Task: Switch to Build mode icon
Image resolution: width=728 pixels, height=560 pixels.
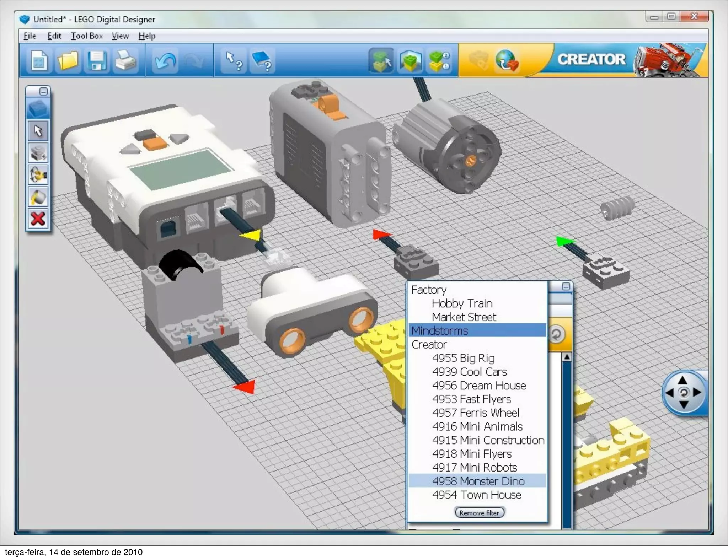Action: tap(381, 60)
